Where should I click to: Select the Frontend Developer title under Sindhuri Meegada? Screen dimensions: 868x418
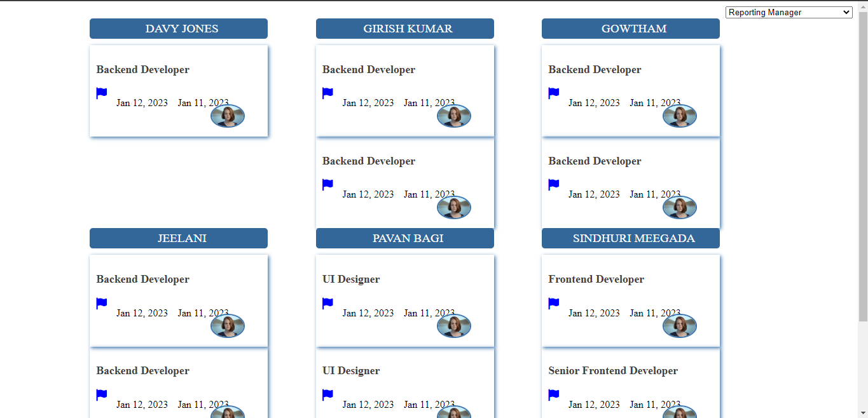[596, 280]
